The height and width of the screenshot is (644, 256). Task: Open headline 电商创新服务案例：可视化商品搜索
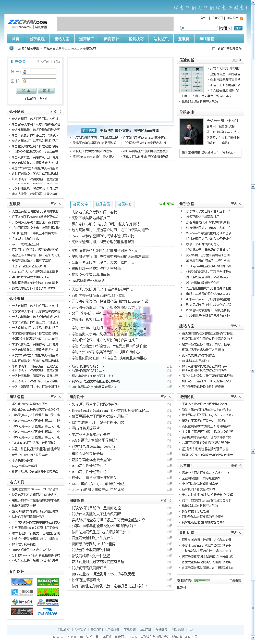tap(129, 131)
